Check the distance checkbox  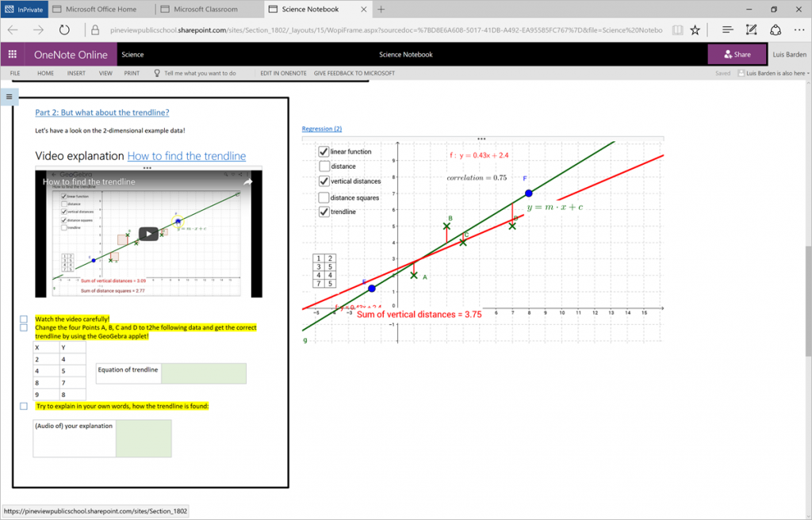pyautogui.click(x=324, y=166)
